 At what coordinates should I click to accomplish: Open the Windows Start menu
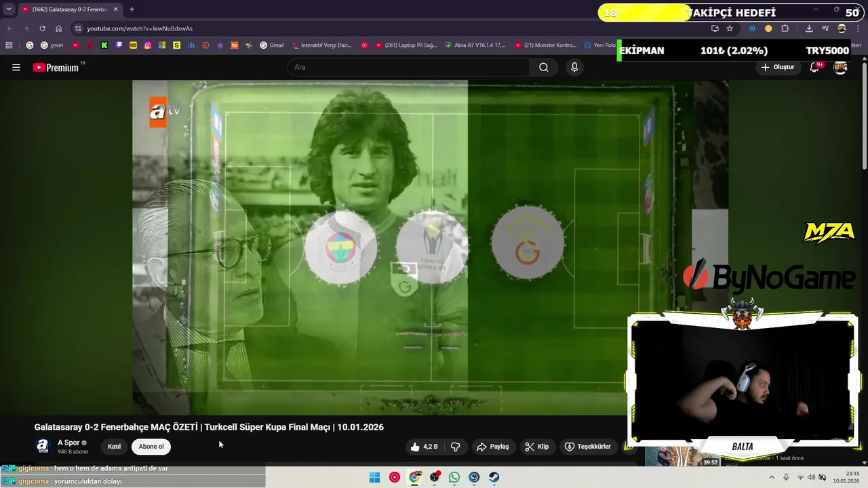pyautogui.click(x=374, y=477)
